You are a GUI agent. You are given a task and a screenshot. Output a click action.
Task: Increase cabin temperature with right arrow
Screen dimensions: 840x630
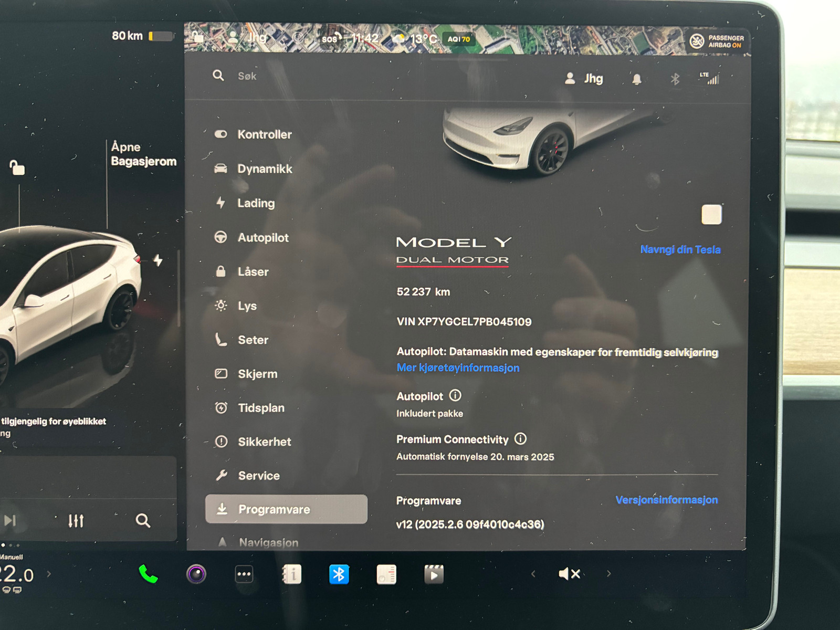click(49, 574)
